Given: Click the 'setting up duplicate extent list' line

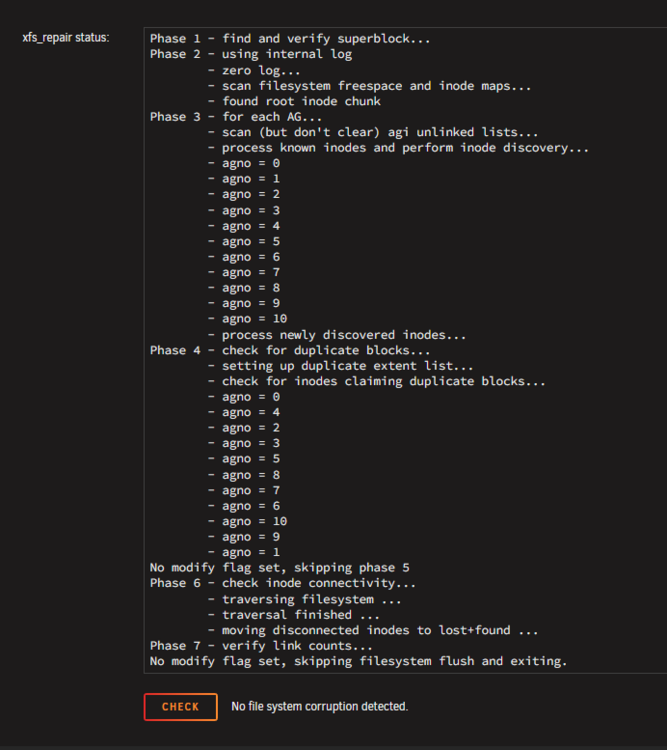Looking at the screenshot, I should coord(341,366).
